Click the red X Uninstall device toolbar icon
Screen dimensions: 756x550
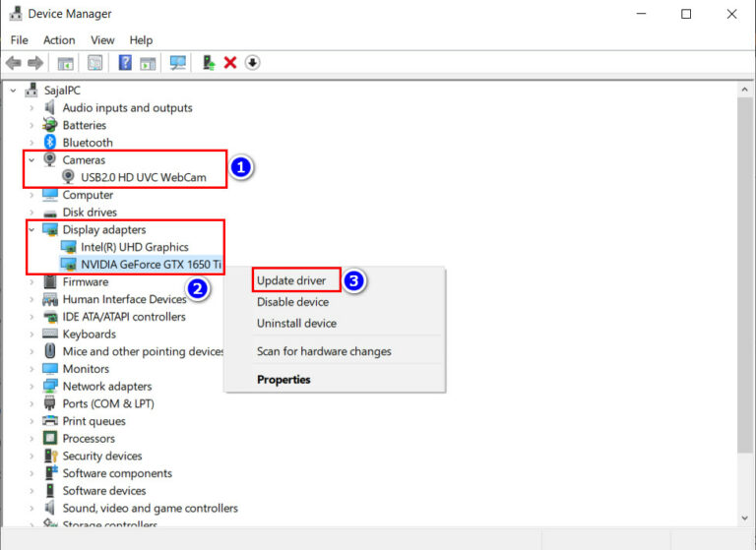coord(230,63)
